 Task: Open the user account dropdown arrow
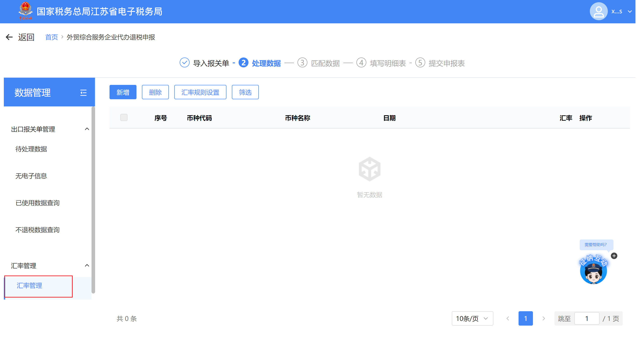tap(630, 11)
